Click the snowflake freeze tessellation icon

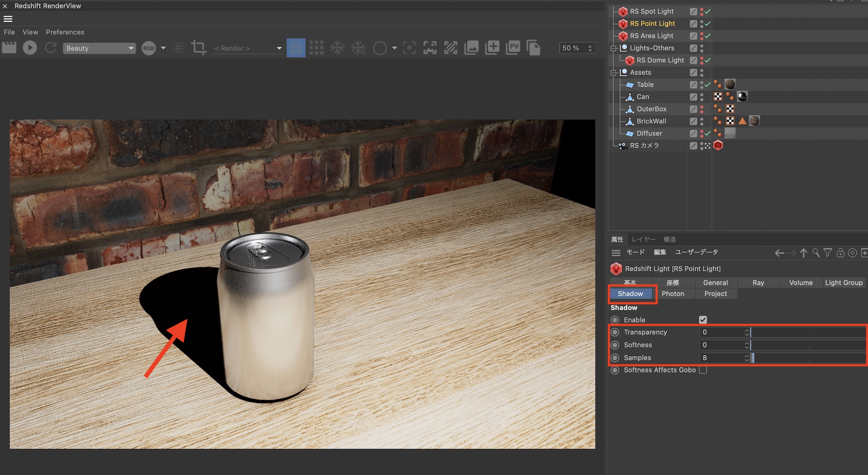pyautogui.click(x=337, y=48)
